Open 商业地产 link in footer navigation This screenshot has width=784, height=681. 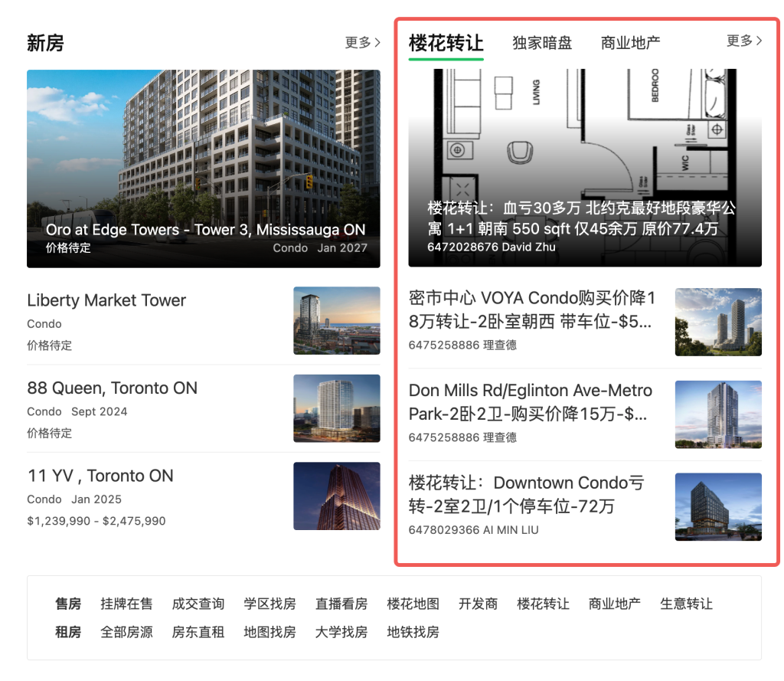pyautogui.click(x=615, y=604)
